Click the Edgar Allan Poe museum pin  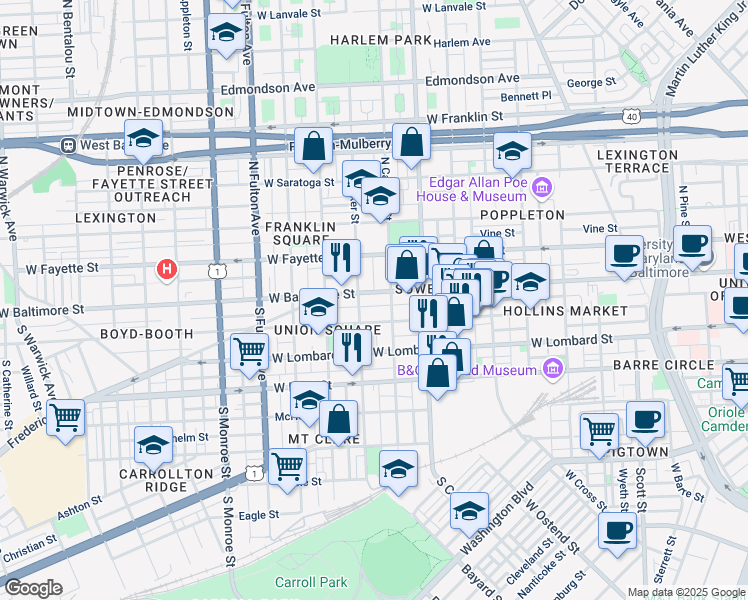(542, 187)
